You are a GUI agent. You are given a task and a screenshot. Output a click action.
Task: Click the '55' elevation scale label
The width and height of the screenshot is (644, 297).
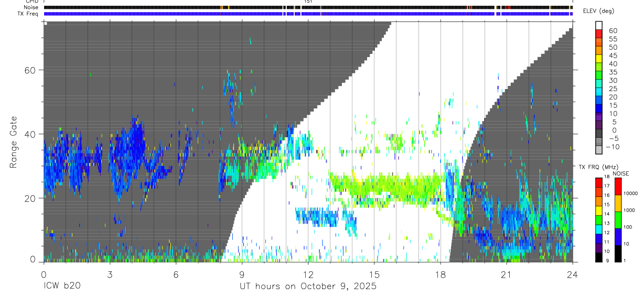click(613, 39)
